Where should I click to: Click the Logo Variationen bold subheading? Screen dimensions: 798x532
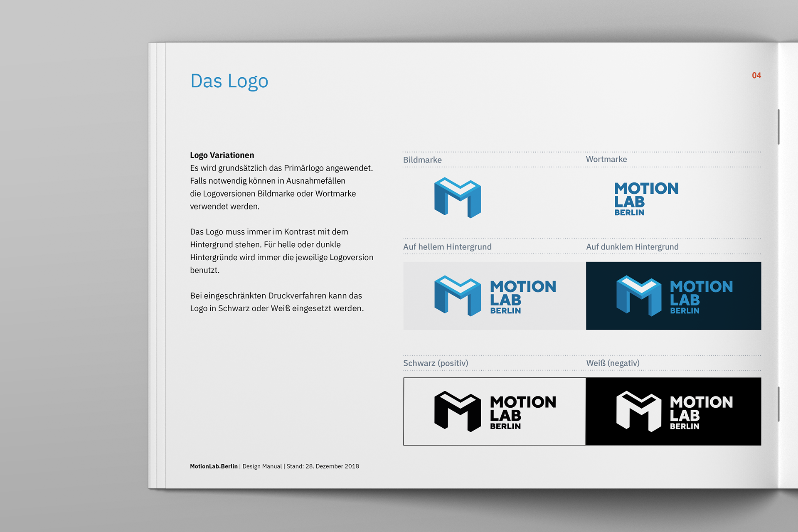click(x=222, y=155)
